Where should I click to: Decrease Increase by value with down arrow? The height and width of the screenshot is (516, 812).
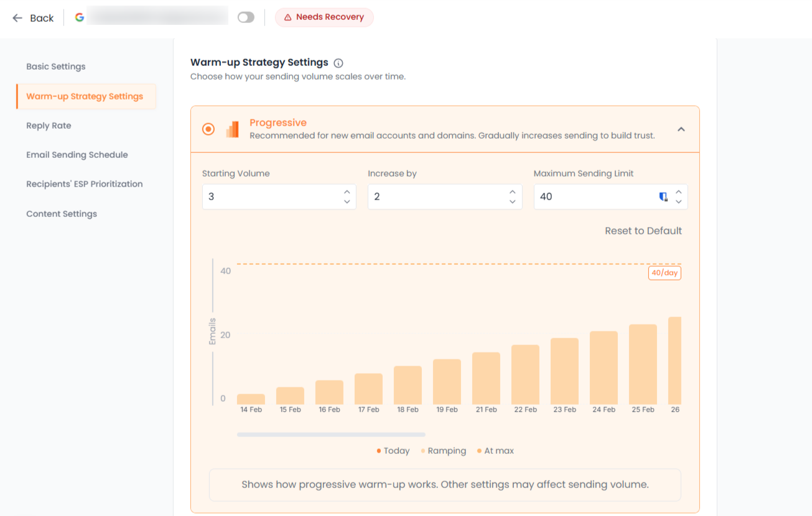coord(512,201)
